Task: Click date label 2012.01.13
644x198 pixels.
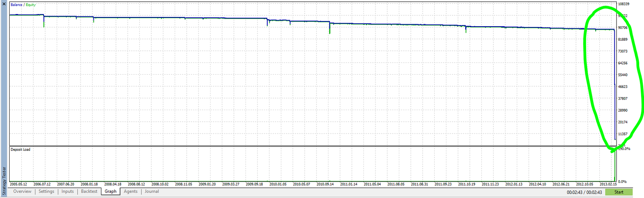Action: coord(514,184)
